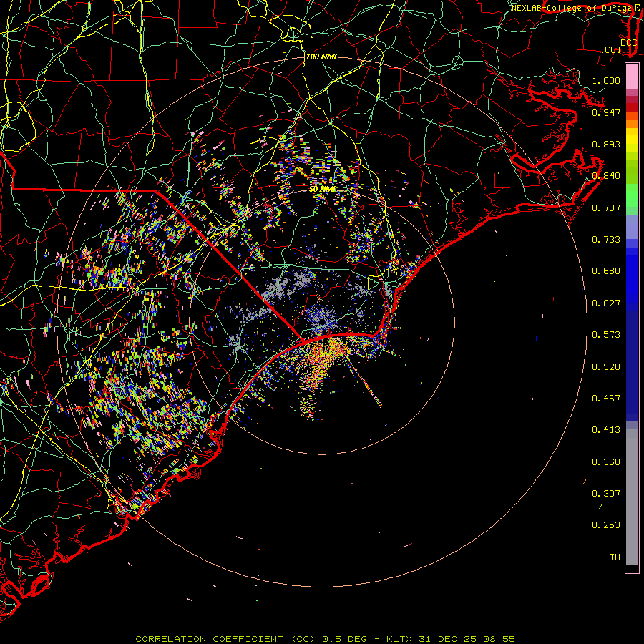Pick the pink swatch atop the color bar
This screenshot has height=644, width=644.
click(632, 76)
